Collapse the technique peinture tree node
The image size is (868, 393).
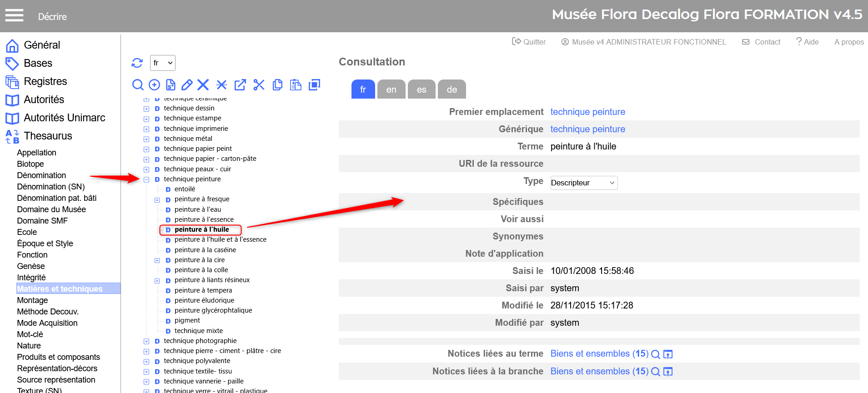coord(146,179)
